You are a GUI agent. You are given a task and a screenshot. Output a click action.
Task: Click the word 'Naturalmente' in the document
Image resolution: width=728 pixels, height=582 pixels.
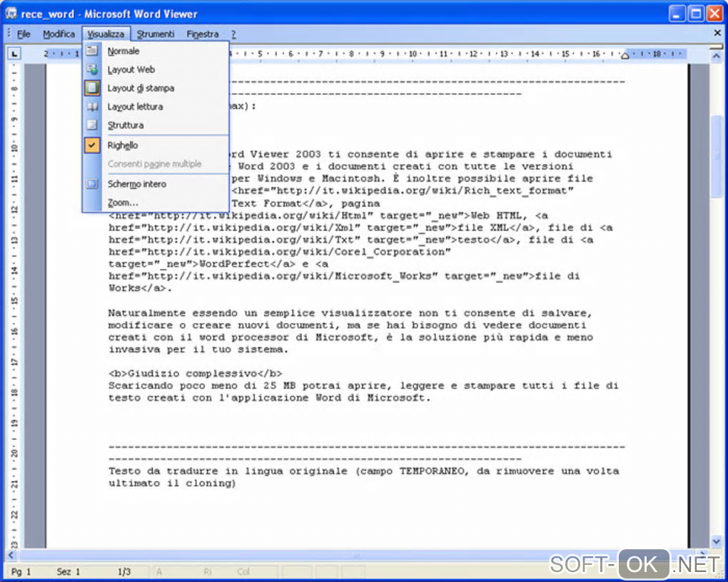[x=147, y=313]
